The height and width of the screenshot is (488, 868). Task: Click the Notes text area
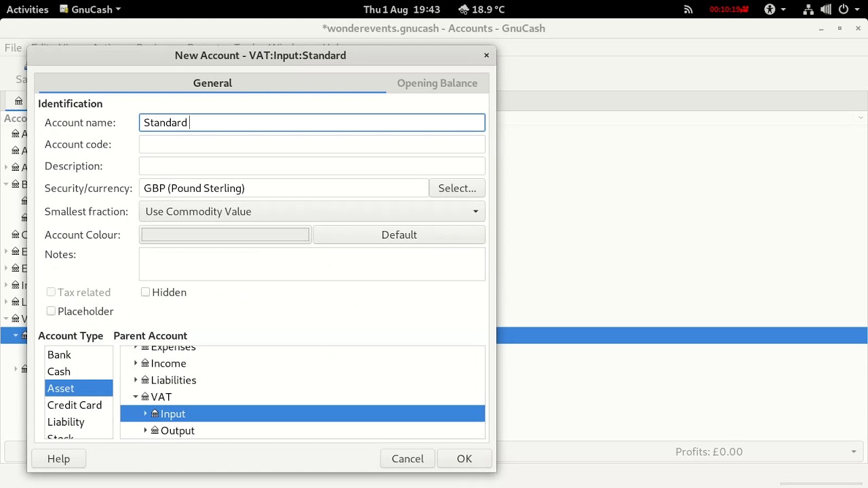click(312, 264)
